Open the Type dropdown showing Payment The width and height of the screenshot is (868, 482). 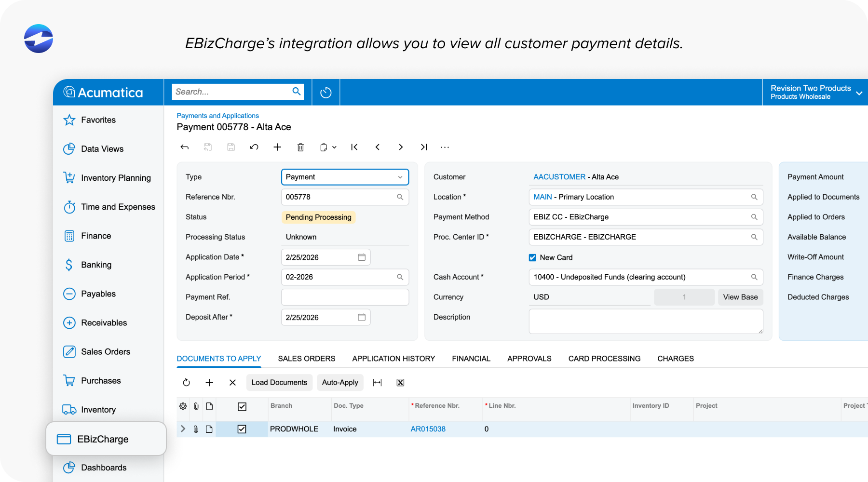pyautogui.click(x=400, y=177)
